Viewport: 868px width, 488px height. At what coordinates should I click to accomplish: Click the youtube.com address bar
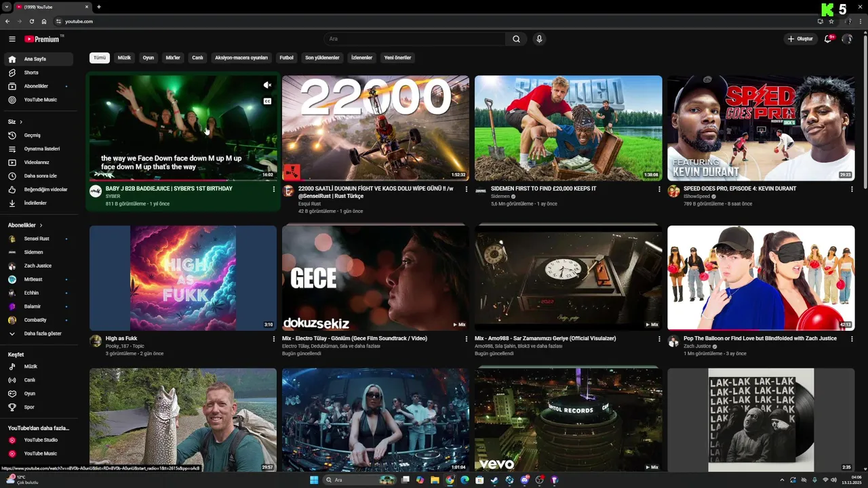434,21
